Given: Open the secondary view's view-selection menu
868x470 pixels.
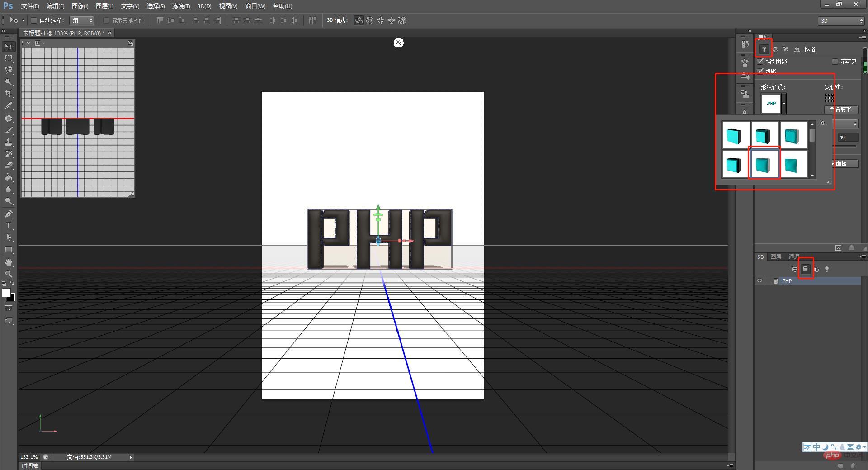Looking at the screenshot, I should [x=39, y=43].
